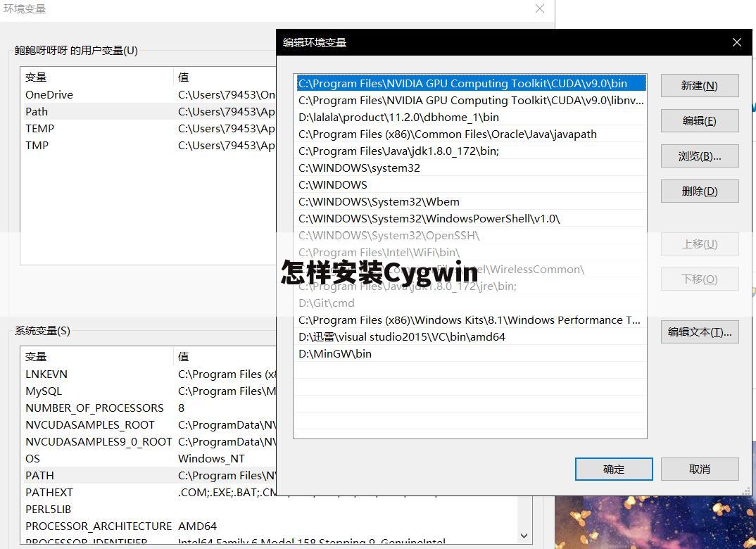Select the OS system variable row

(149, 458)
